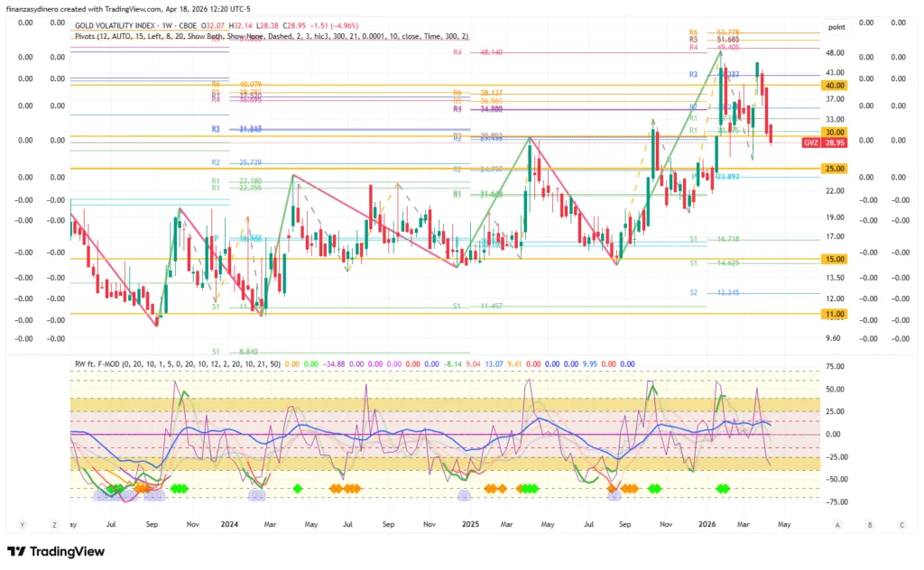This screenshot has width=924, height=570.
Task: Click the circled C scale icon
Action: click(901, 524)
